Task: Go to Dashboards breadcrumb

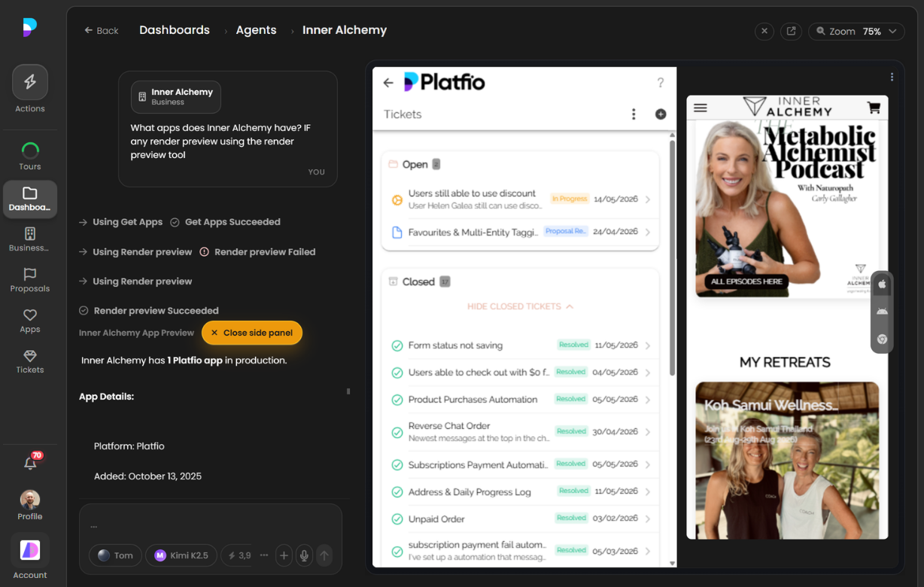Action: (x=175, y=30)
